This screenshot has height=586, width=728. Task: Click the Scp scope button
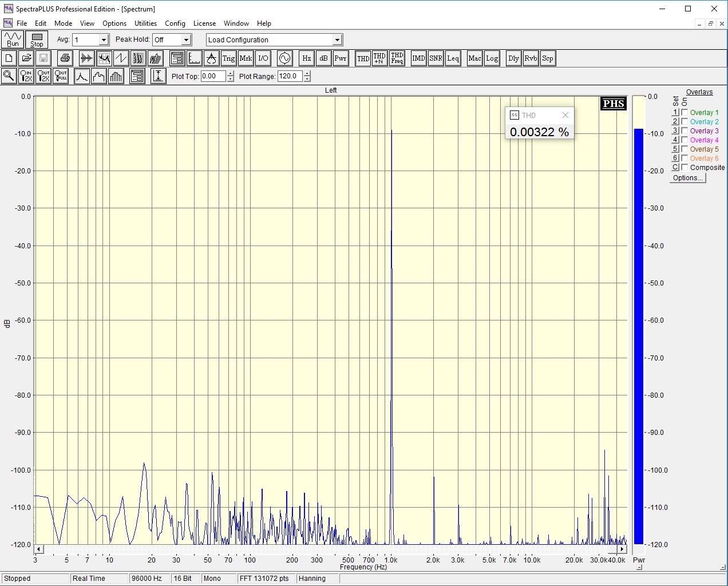coord(548,58)
